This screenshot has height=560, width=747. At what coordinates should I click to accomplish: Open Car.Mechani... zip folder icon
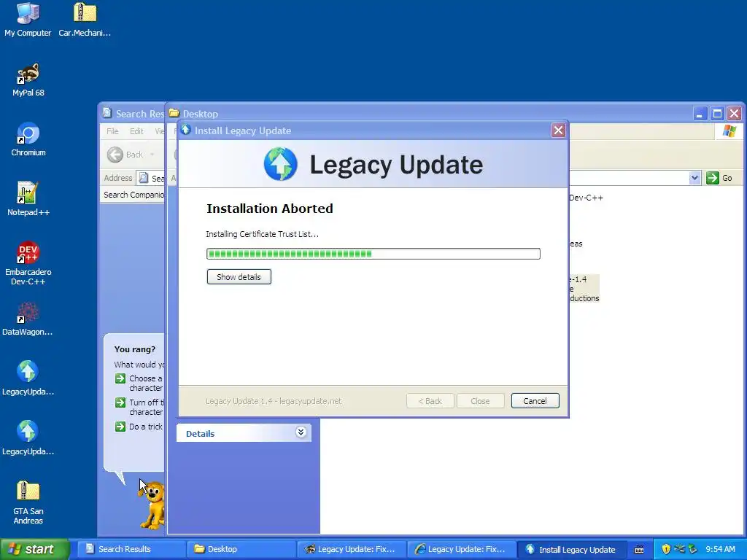[x=85, y=19]
